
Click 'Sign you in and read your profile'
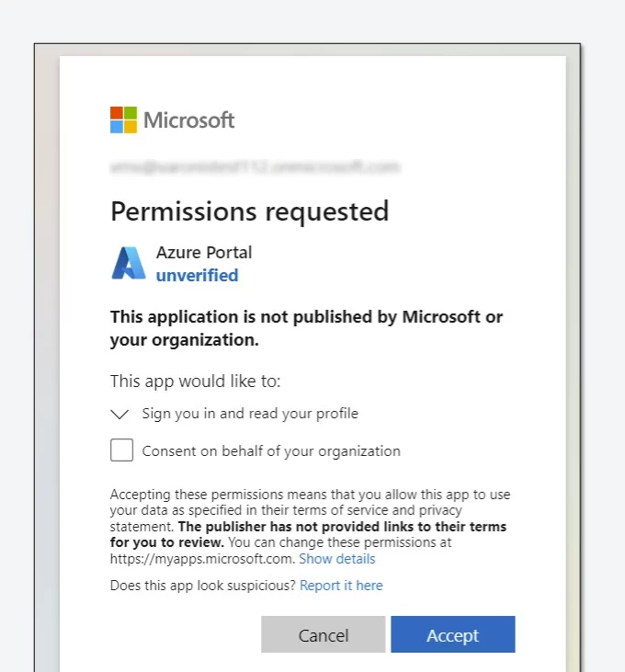(250, 414)
